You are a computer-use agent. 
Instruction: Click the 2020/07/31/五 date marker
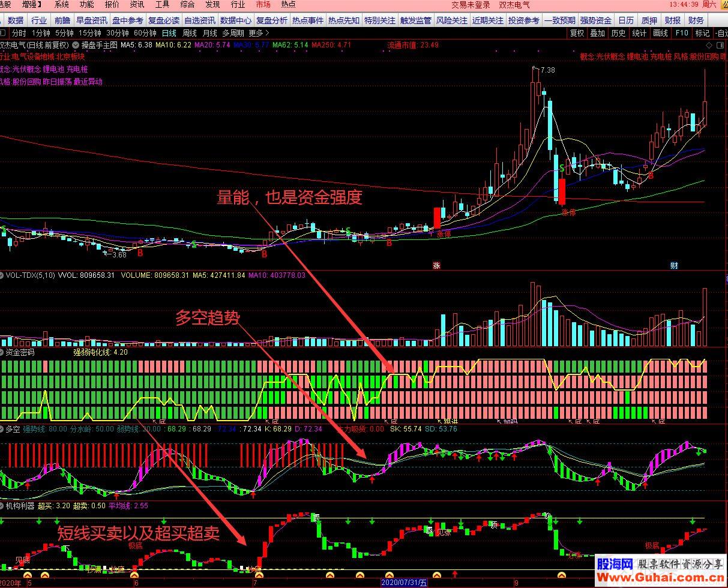pyautogui.click(x=404, y=583)
